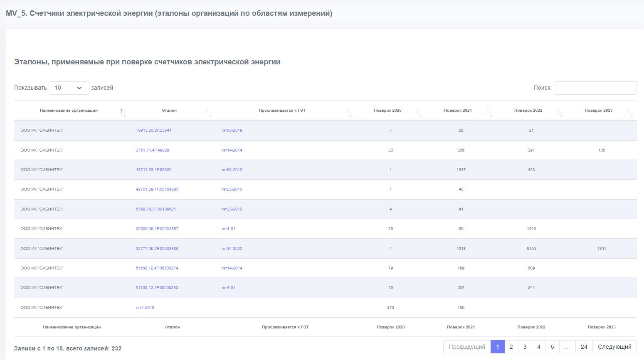Click the Предыдущий pagination button
644x360 pixels.
click(467, 347)
